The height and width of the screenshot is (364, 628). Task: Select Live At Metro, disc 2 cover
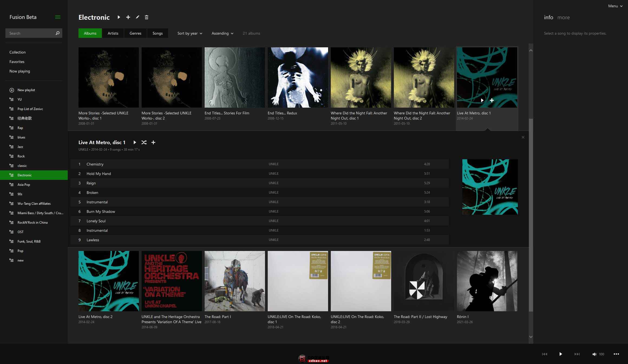[109, 281]
